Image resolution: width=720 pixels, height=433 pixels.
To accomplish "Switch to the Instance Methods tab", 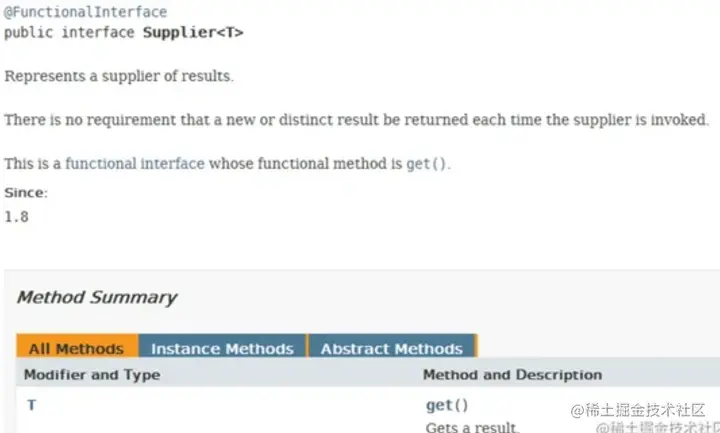I will coord(222,347).
